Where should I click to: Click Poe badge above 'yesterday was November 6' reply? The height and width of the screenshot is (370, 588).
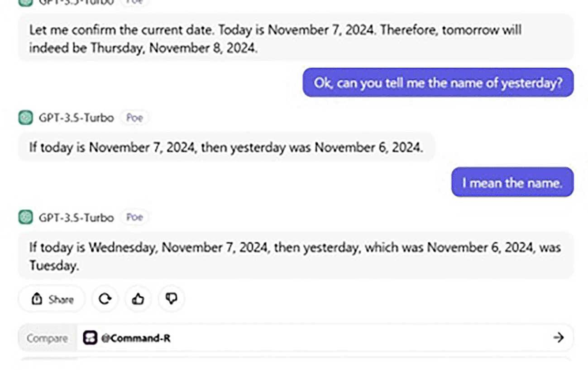[x=134, y=118]
